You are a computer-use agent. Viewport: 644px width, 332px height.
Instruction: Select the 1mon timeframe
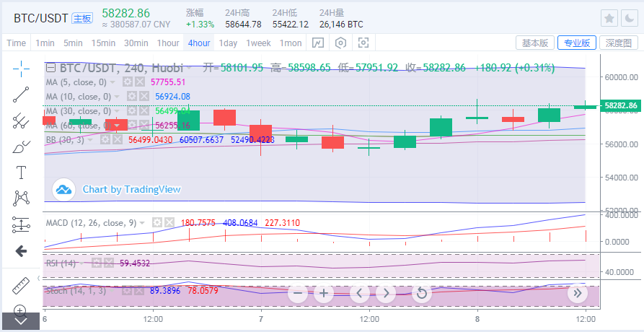[291, 43]
